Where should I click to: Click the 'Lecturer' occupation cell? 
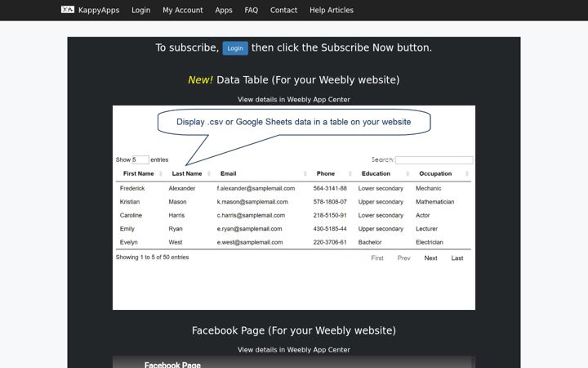click(427, 229)
